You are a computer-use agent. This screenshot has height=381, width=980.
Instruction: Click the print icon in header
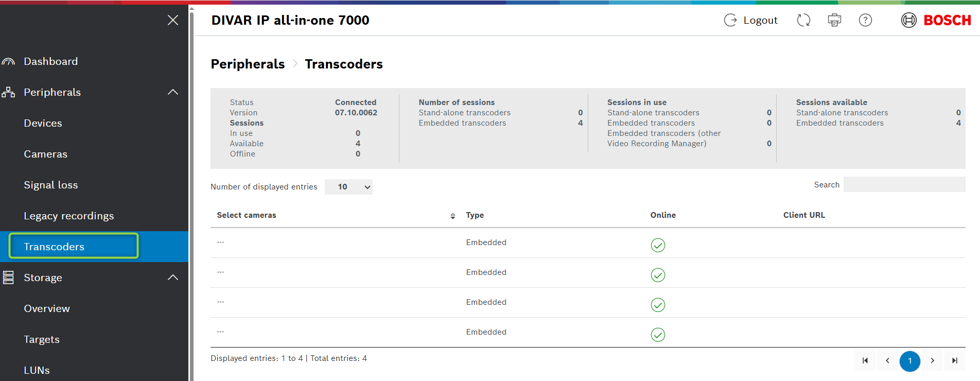[834, 20]
